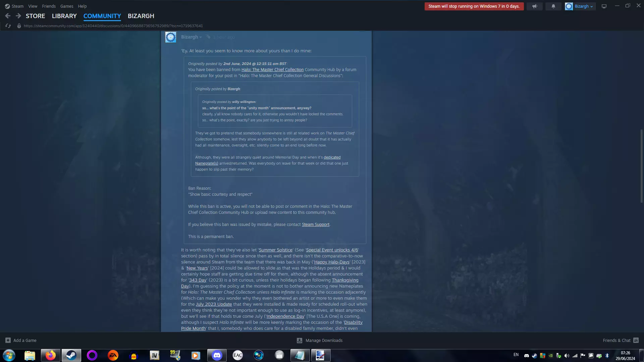Reload the page with refresh icon
The width and height of the screenshot is (644, 362).
click(x=8, y=26)
